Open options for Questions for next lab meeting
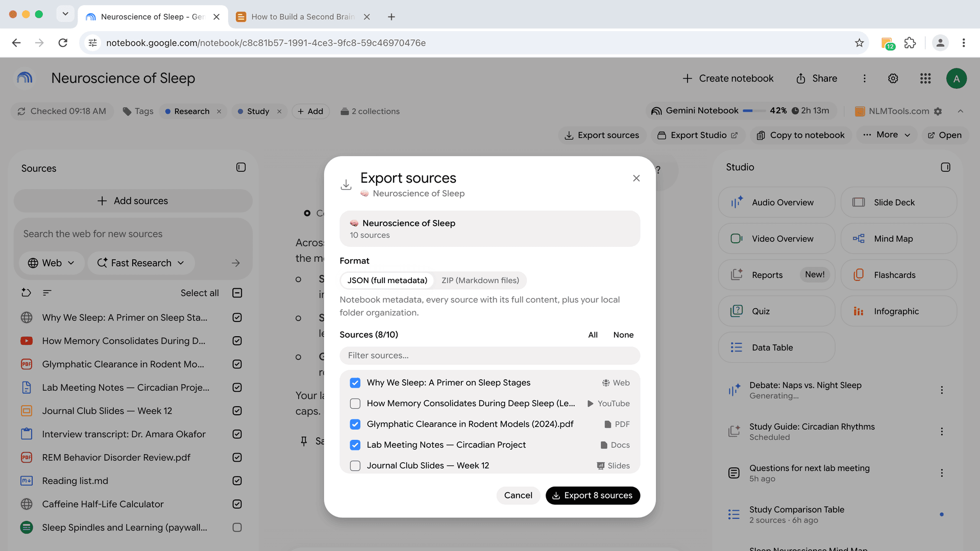Viewport: 980px width, 551px height. pyautogui.click(x=942, y=473)
